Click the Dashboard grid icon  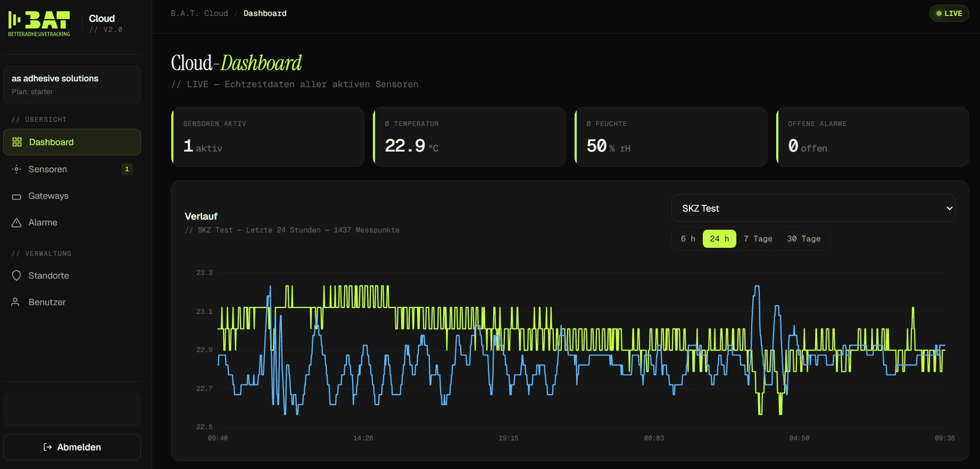click(17, 142)
